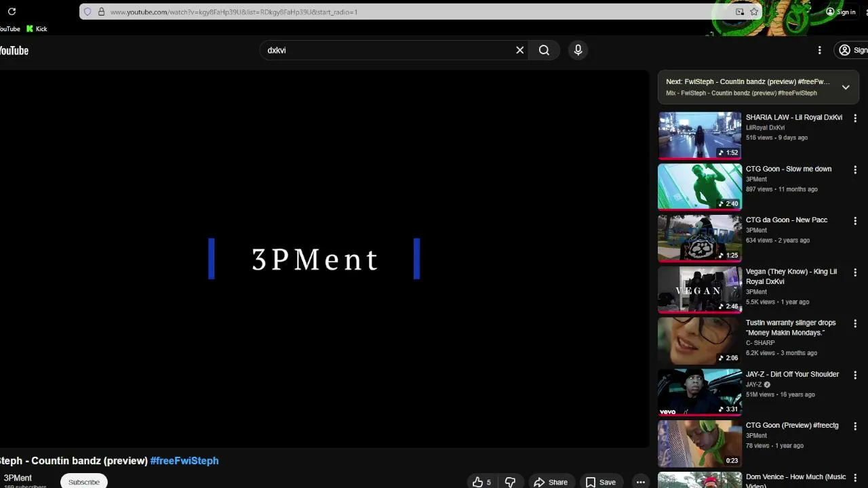This screenshot has height=488, width=868.
Task: Clear the YouTube search box with X
Action: click(520, 50)
